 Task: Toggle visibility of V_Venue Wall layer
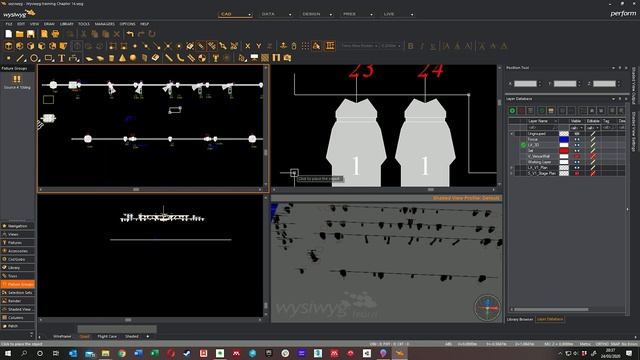(x=577, y=156)
